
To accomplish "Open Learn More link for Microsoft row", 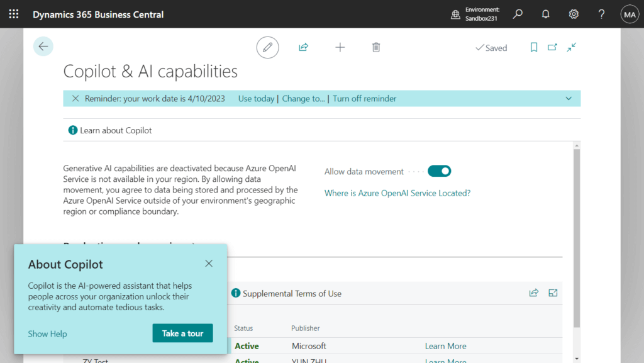I will click(446, 346).
